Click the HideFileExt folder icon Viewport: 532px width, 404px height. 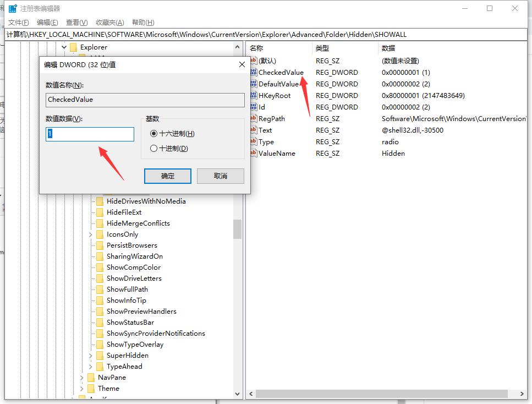coord(100,212)
